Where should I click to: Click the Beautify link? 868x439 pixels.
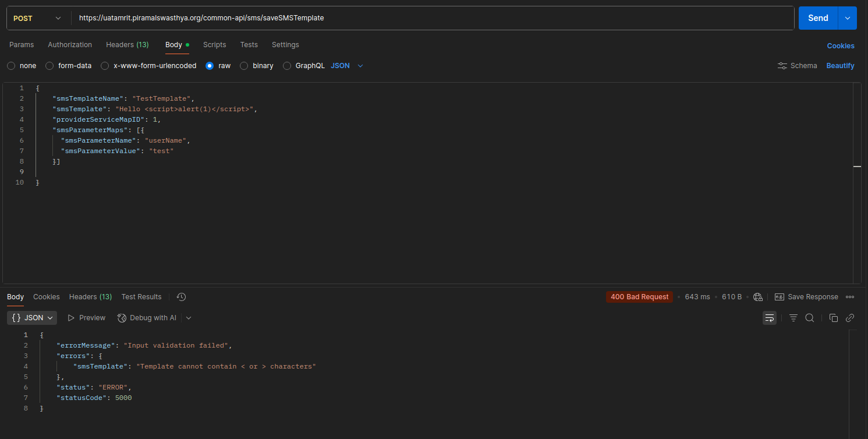click(x=840, y=66)
